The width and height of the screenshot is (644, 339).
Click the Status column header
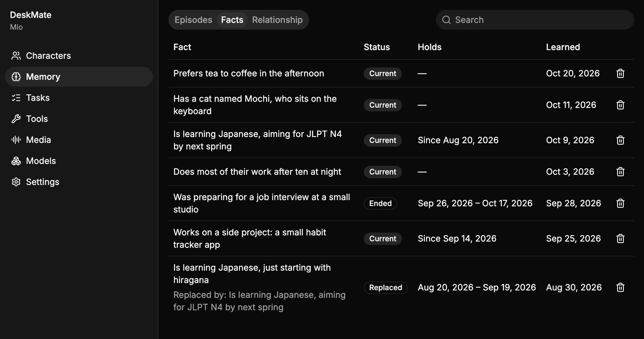point(377,47)
